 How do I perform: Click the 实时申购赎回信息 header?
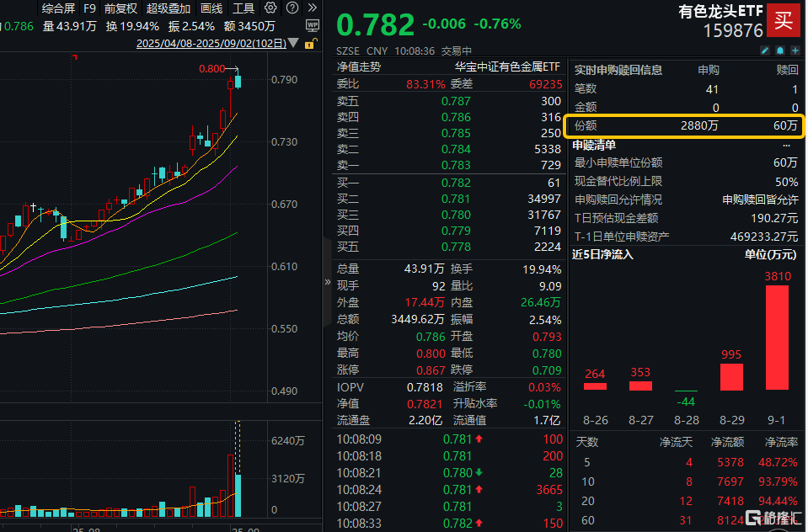tap(618, 70)
